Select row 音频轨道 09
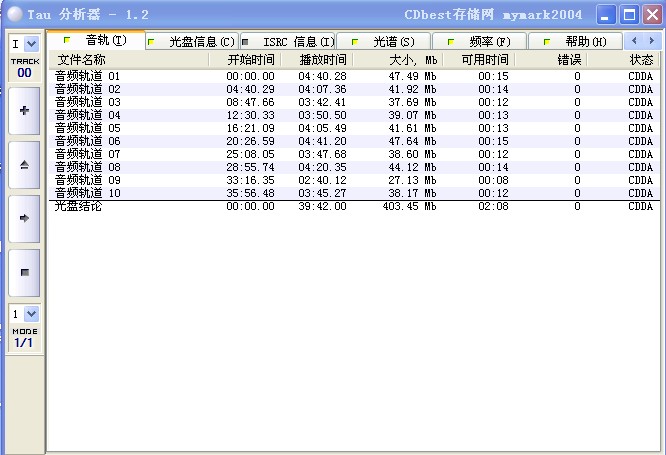666x455 pixels. coord(354,180)
